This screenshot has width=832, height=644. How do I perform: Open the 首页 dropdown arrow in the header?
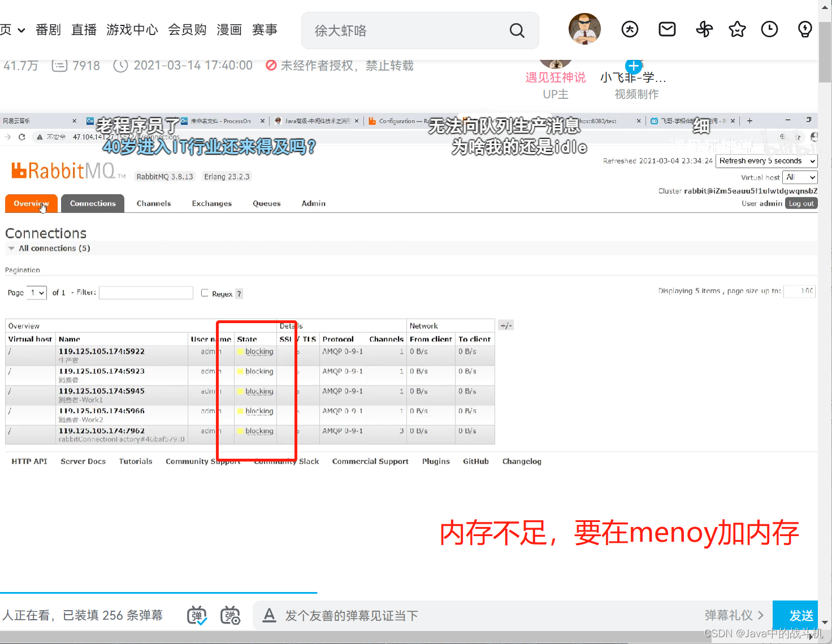click(21, 30)
